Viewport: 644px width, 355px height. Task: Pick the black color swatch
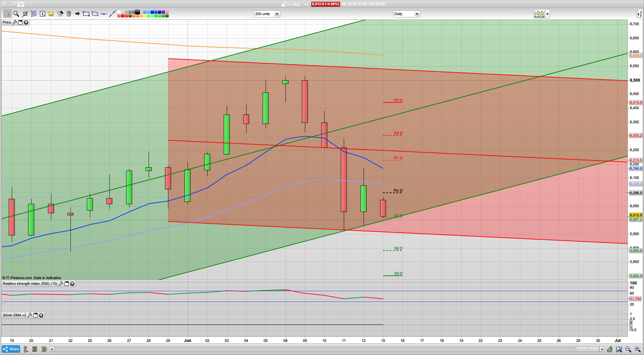138,12
